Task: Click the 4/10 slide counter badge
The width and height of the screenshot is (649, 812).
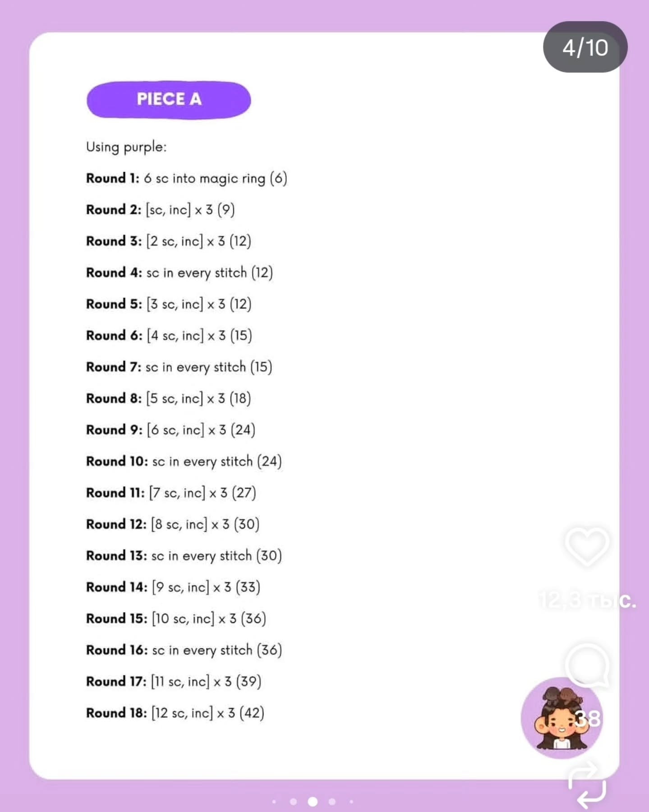Action: click(x=585, y=47)
